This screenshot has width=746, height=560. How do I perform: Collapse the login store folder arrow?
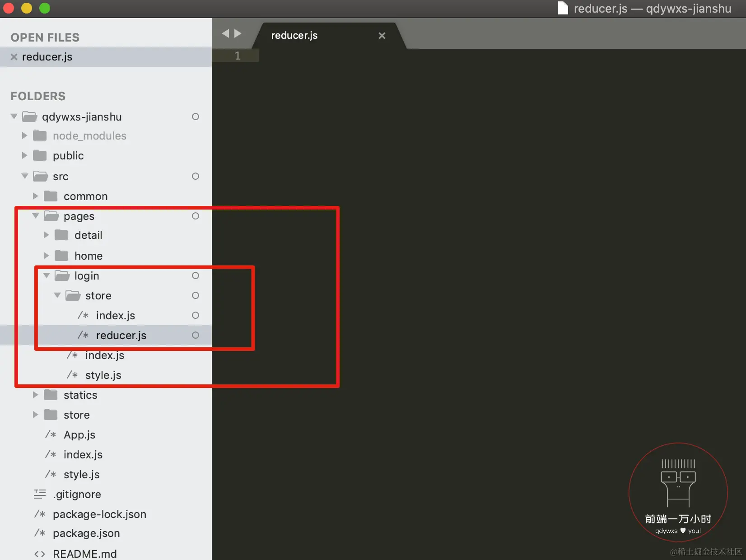click(x=57, y=295)
